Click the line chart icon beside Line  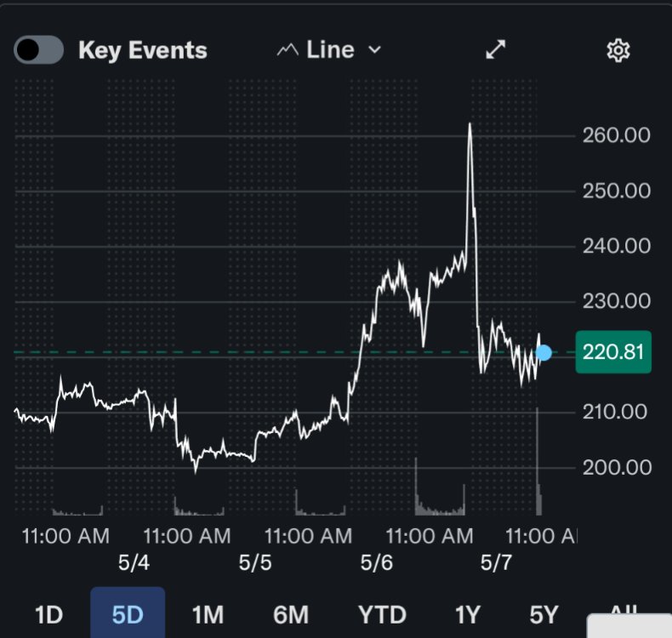pyautogui.click(x=288, y=50)
